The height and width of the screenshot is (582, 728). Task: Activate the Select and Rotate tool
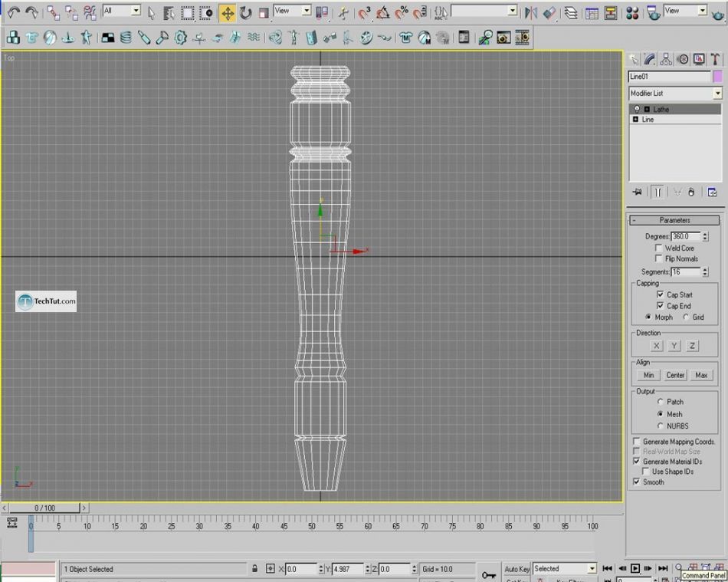pyautogui.click(x=246, y=13)
